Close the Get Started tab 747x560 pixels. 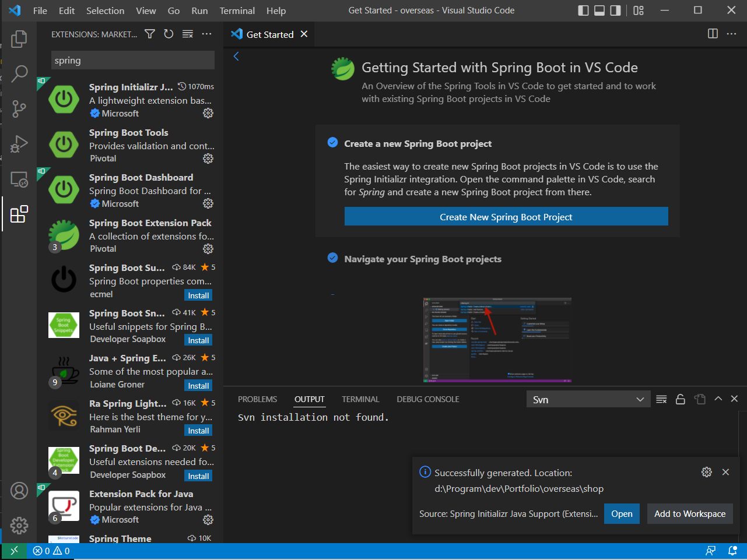[304, 34]
